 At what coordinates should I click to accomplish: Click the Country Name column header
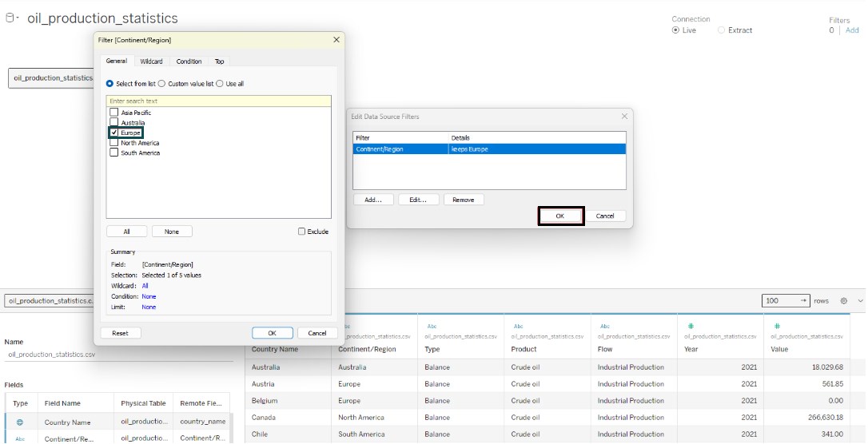[275, 350]
